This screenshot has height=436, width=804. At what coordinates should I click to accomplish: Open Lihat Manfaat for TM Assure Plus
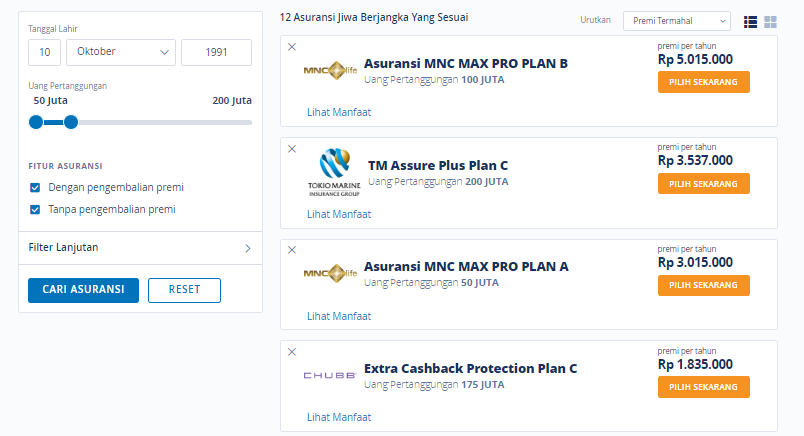pos(339,214)
